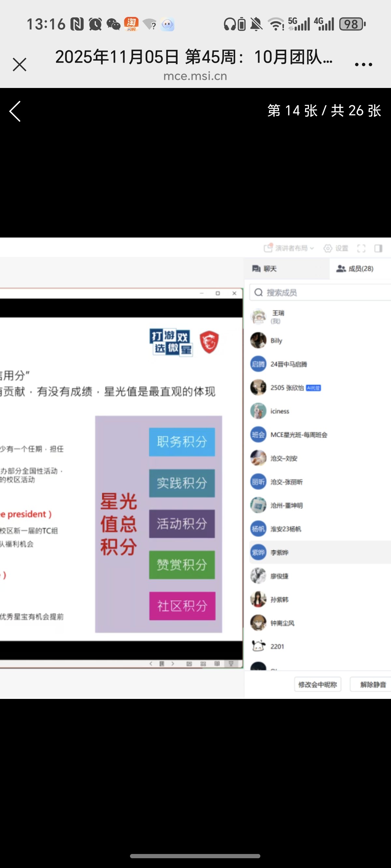Tap the battery 98 indicator
Image resolution: width=391 pixels, height=868 pixels.
[x=352, y=24]
